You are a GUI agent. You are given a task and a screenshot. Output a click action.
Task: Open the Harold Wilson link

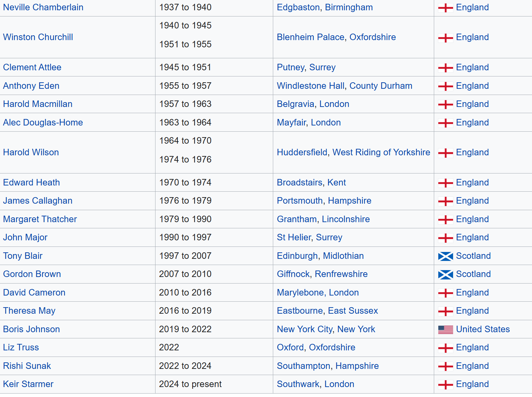coord(31,153)
